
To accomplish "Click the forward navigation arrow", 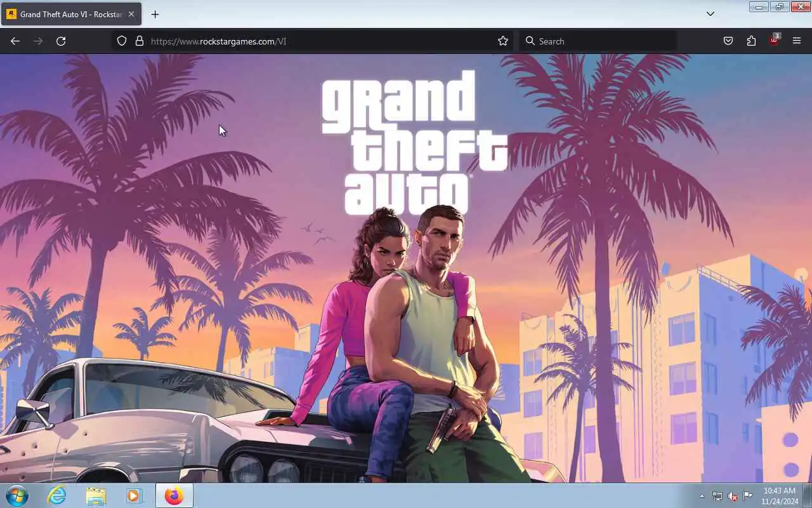I will (38, 41).
